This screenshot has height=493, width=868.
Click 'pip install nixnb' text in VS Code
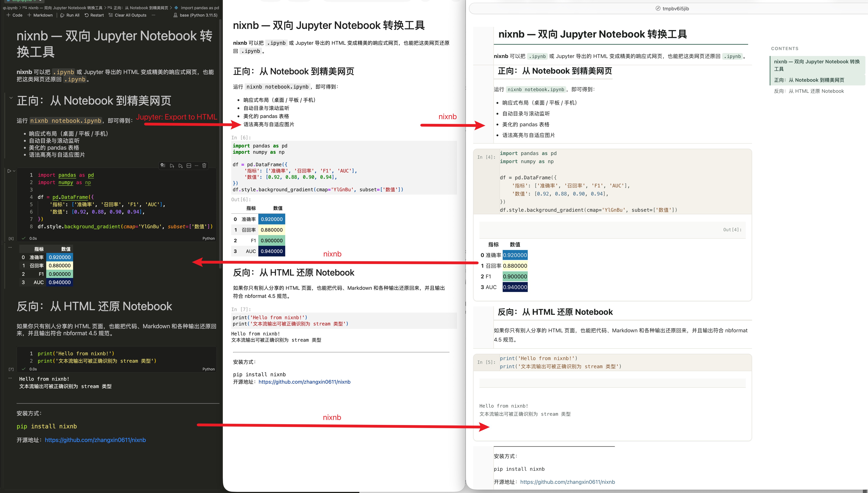[47, 426]
